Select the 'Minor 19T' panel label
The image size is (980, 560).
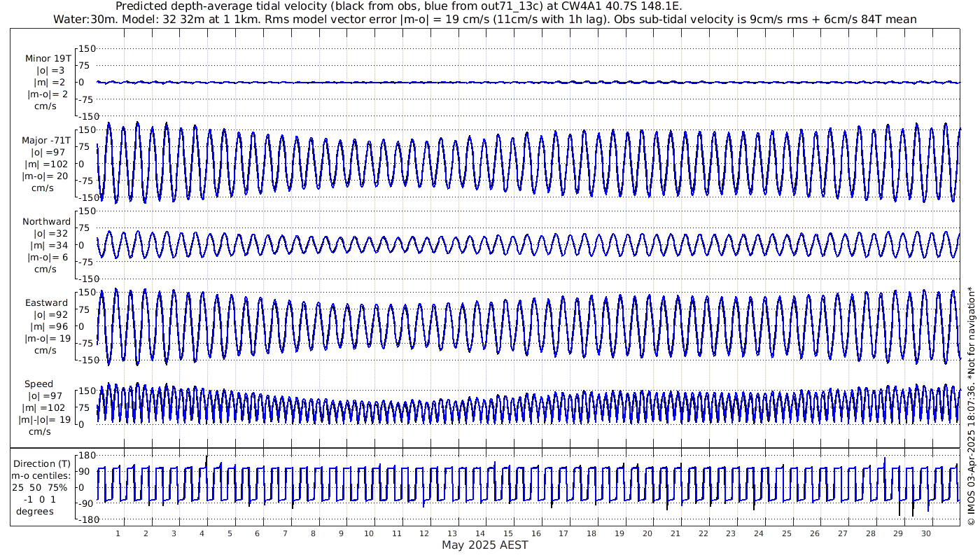tap(48, 59)
